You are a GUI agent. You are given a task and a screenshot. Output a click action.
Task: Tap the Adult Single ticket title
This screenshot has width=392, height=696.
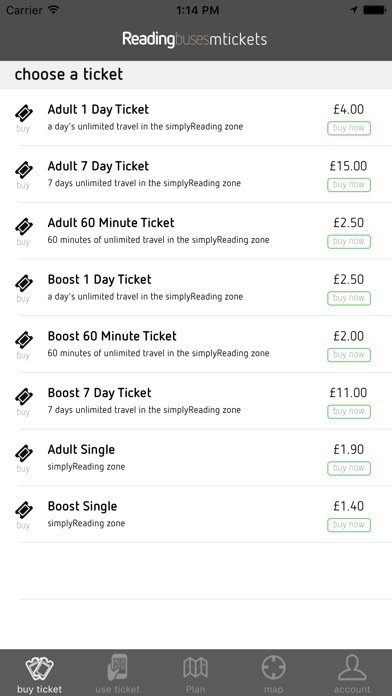(81, 450)
